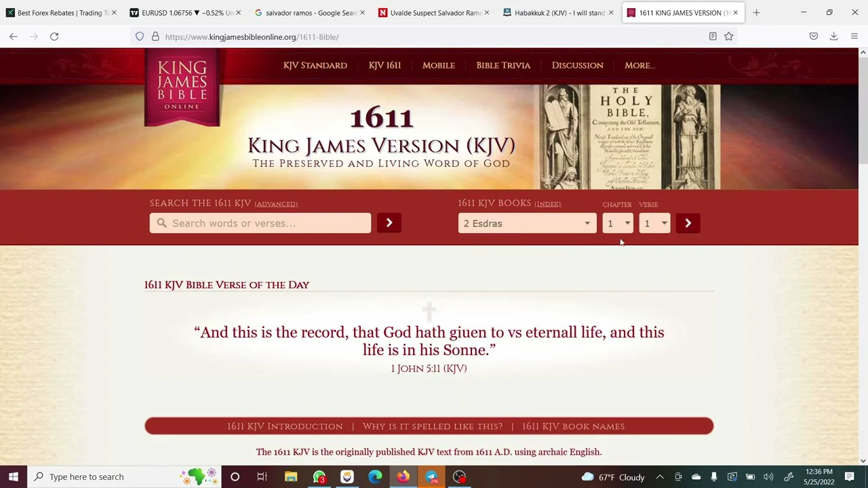Close the 1611 King James Version tab
868x488 pixels.
735,12
